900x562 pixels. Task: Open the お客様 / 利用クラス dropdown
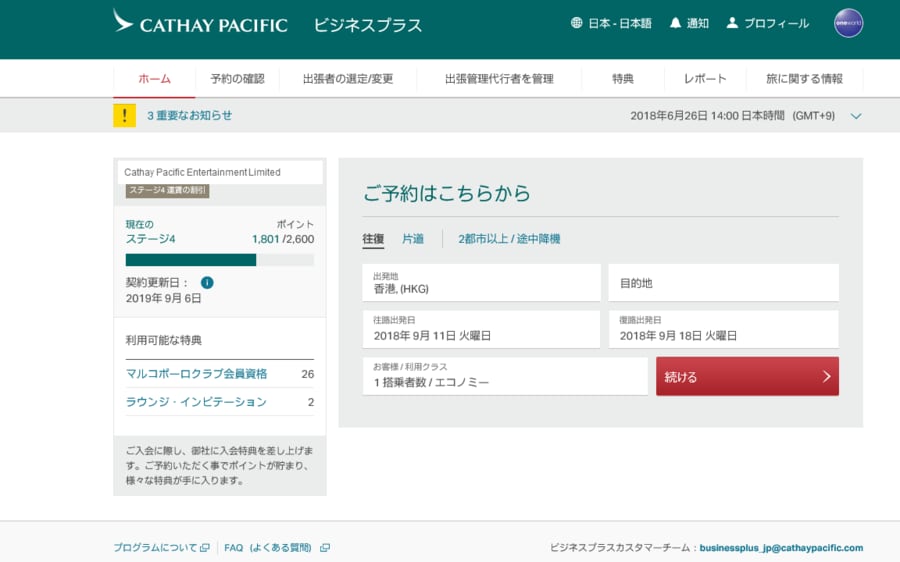[x=505, y=376]
